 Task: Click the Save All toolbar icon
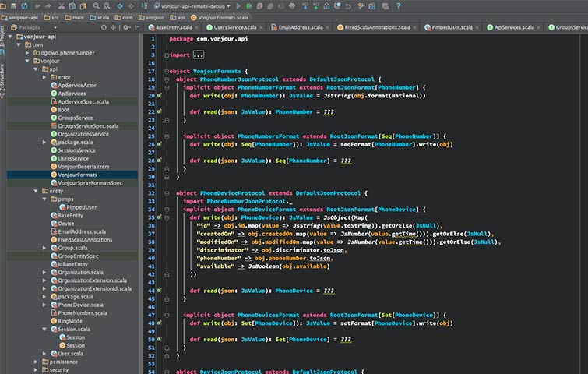(x=13, y=6)
